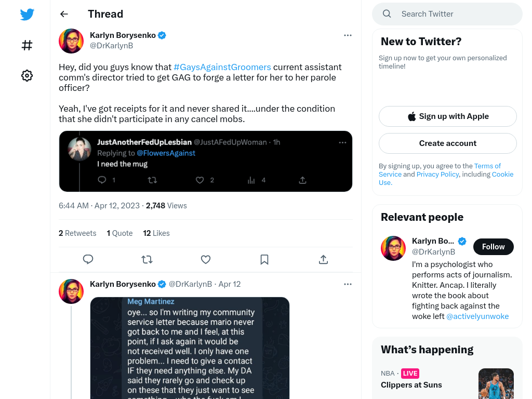Click the Search Twitter field

[x=447, y=14]
